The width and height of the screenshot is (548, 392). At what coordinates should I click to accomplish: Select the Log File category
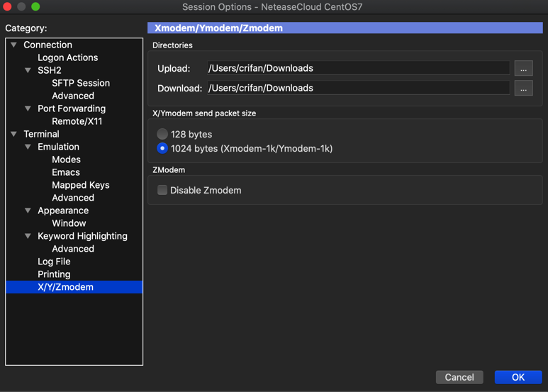(x=54, y=262)
